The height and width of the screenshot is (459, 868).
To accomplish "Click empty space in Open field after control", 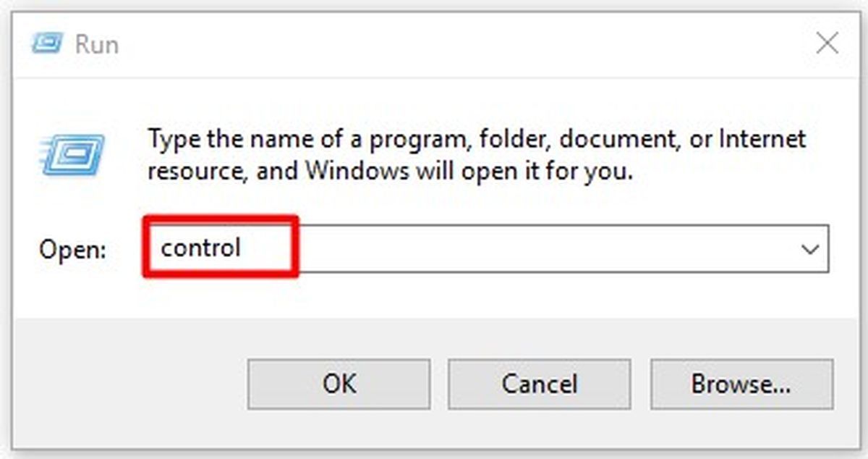I will [542, 249].
